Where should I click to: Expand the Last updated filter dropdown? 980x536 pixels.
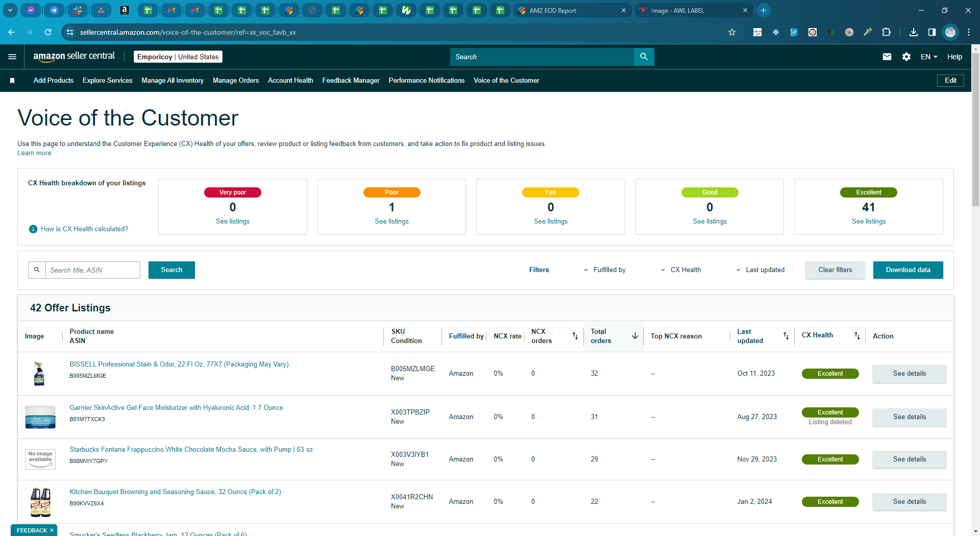click(x=760, y=270)
